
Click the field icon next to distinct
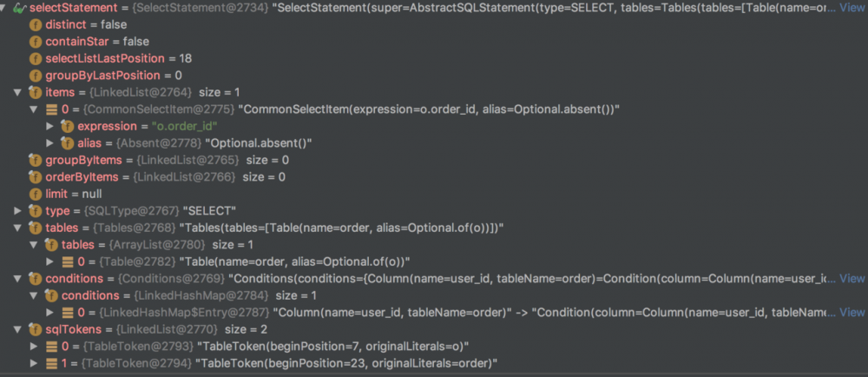(36, 24)
